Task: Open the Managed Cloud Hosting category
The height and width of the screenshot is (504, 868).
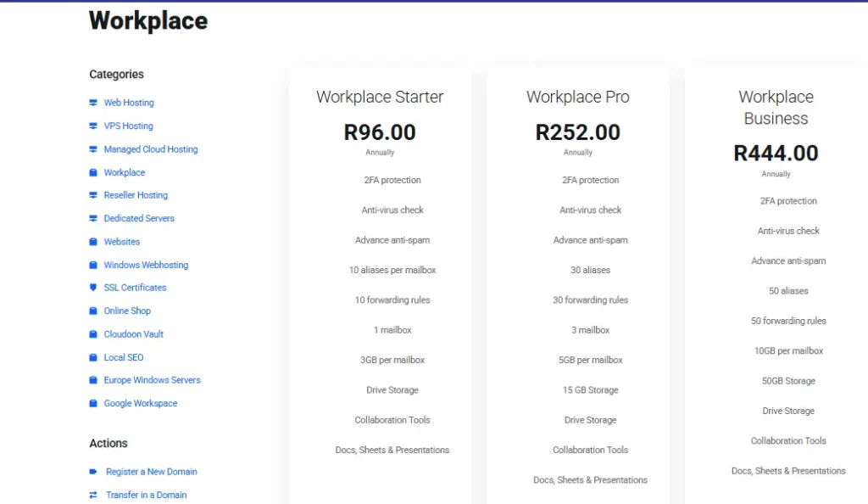Action: coord(150,149)
